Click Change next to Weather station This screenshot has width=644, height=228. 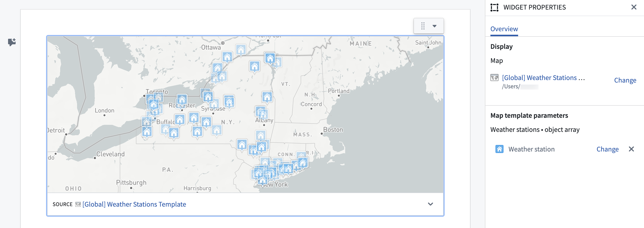click(607, 149)
